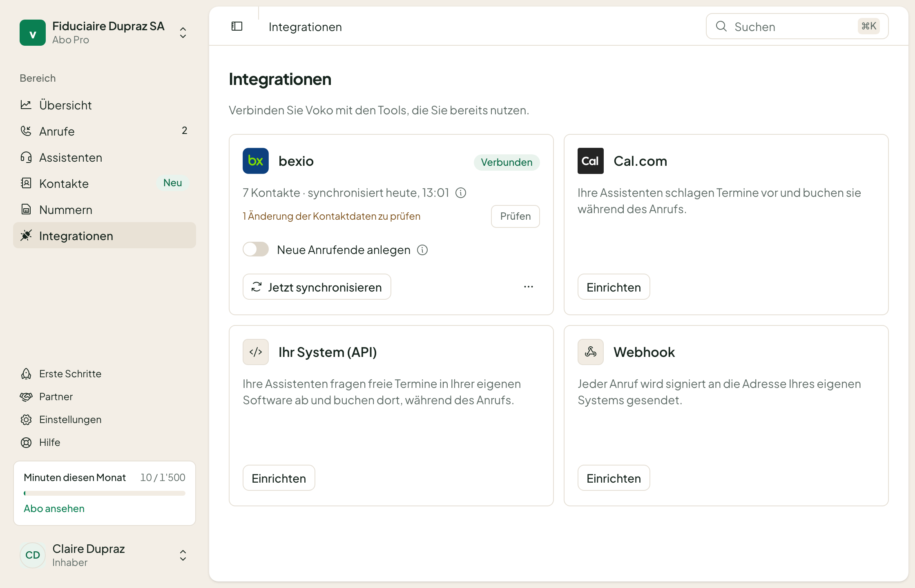
Task: Enable Neue Anrufende anlegen switch
Action: (x=256, y=249)
